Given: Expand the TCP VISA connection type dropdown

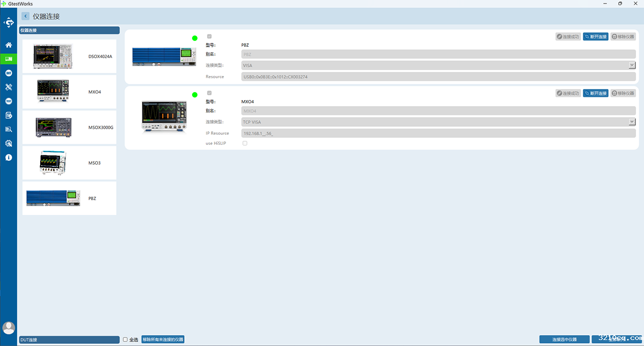Looking at the screenshot, I should click(x=632, y=122).
